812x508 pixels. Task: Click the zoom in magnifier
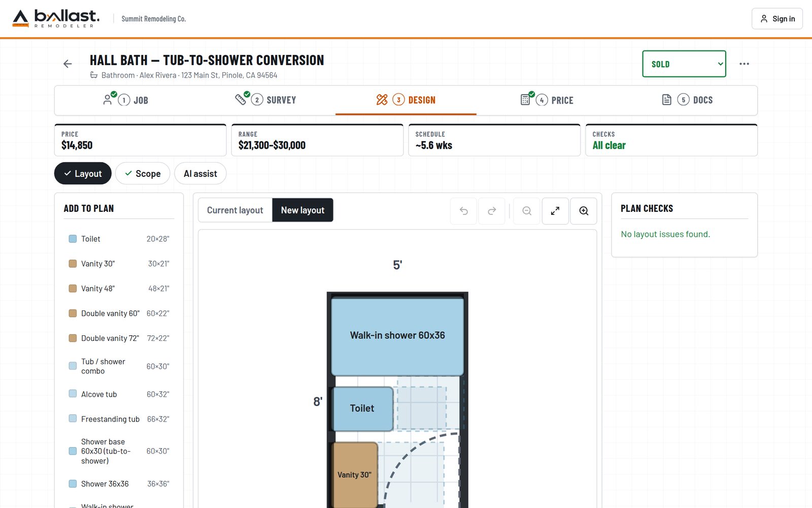tap(584, 211)
